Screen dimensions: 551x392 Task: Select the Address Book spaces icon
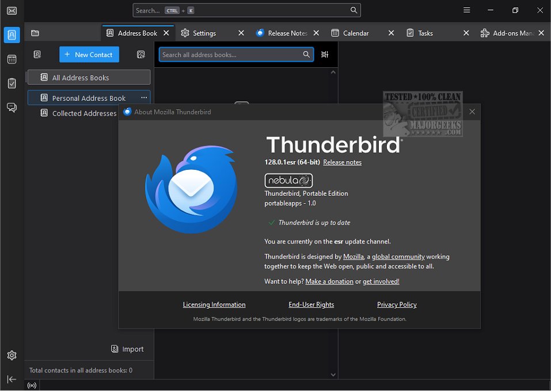click(12, 35)
